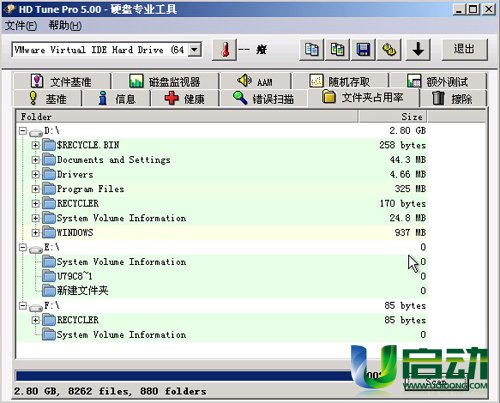Click the floppy disk save icon
This screenshot has width=500, height=403.
click(x=363, y=50)
